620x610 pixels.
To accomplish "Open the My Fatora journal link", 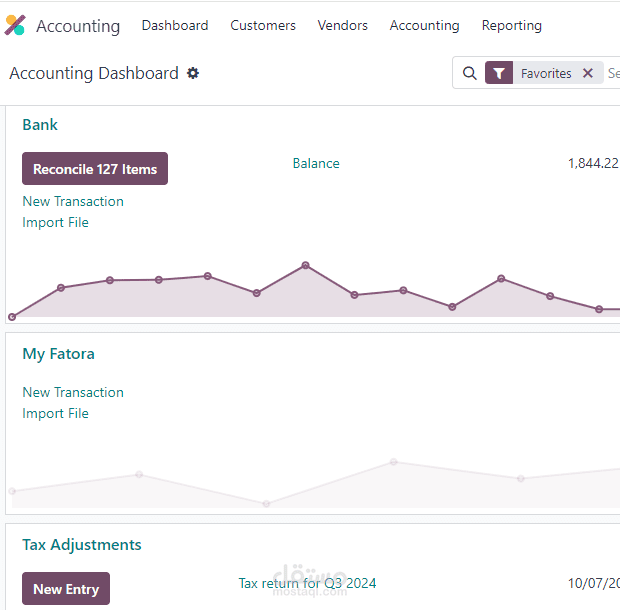I will pyautogui.click(x=59, y=354).
